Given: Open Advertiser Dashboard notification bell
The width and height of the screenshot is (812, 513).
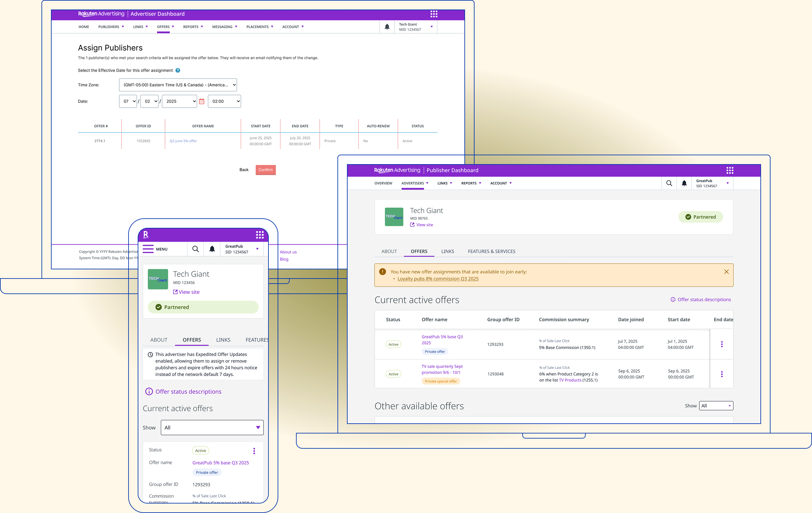Looking at the screenshot, I should click(387, 27).
